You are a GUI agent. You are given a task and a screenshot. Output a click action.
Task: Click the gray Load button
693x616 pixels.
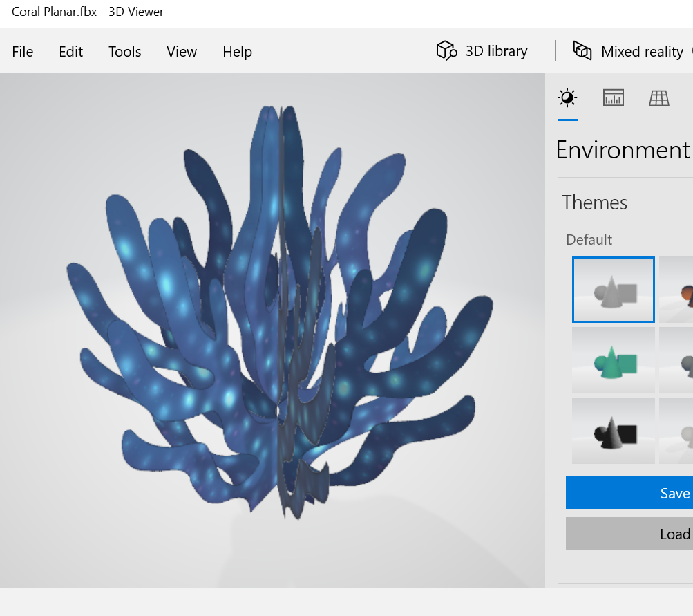(x=629, y=533)
